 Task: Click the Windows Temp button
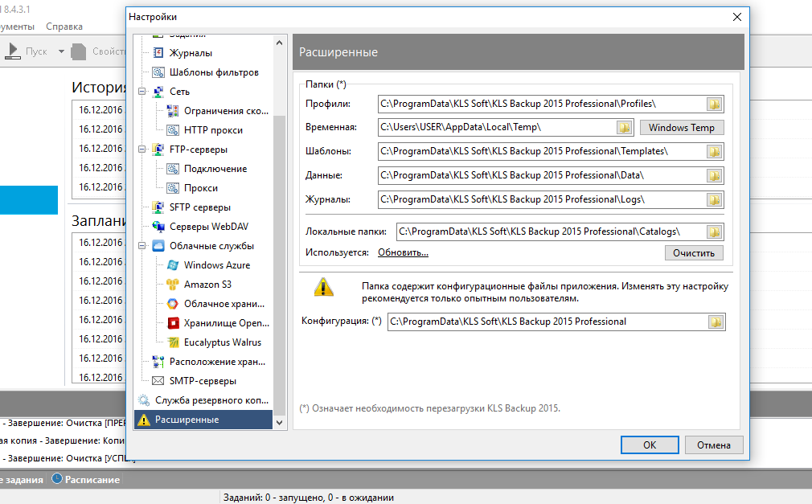coord(682,128)
